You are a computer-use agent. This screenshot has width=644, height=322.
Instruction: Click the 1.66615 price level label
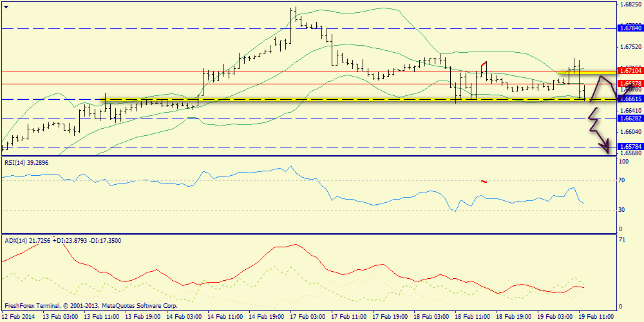coord(630,99)
